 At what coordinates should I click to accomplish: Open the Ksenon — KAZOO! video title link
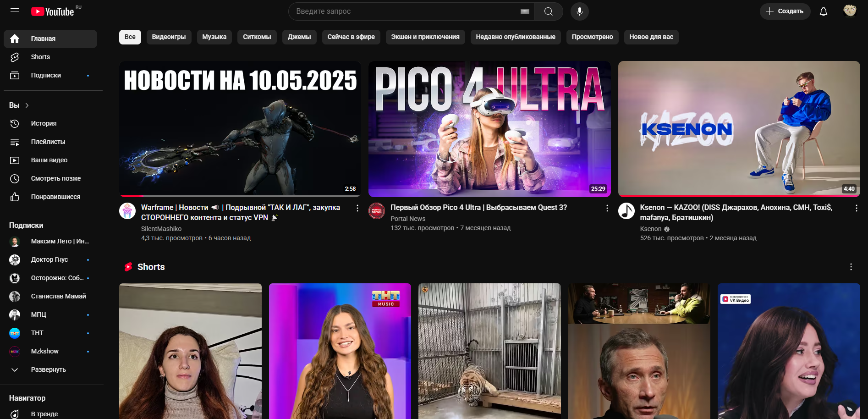(x=736, y=212)
